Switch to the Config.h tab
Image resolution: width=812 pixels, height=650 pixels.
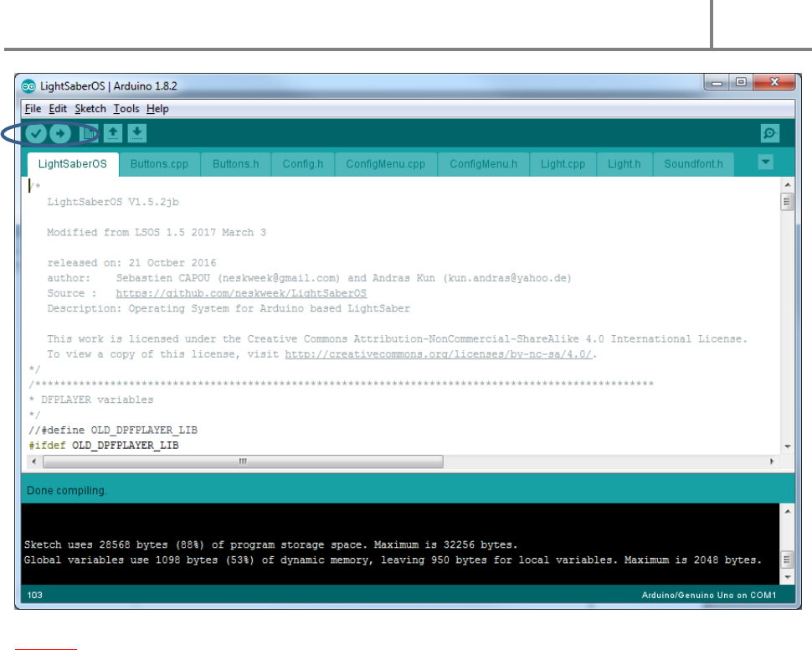pyautogui.click(x=303, y=164)
